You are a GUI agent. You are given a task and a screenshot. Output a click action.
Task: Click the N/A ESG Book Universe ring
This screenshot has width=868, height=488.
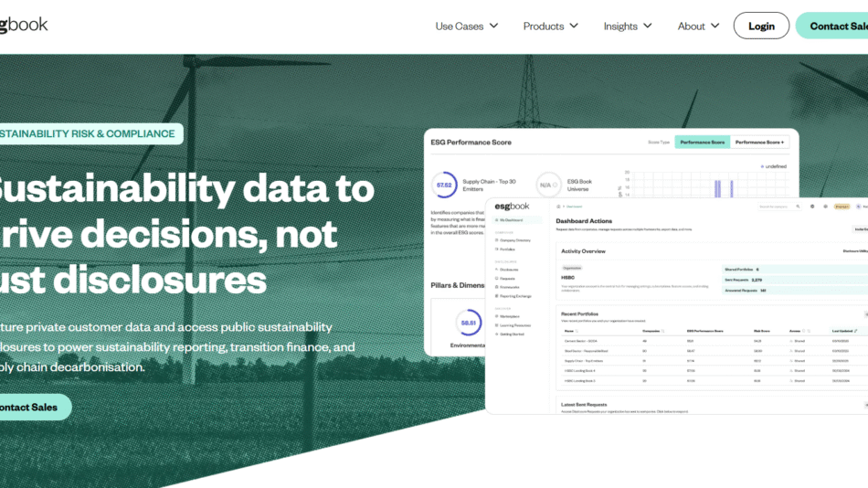click(548, 186)
